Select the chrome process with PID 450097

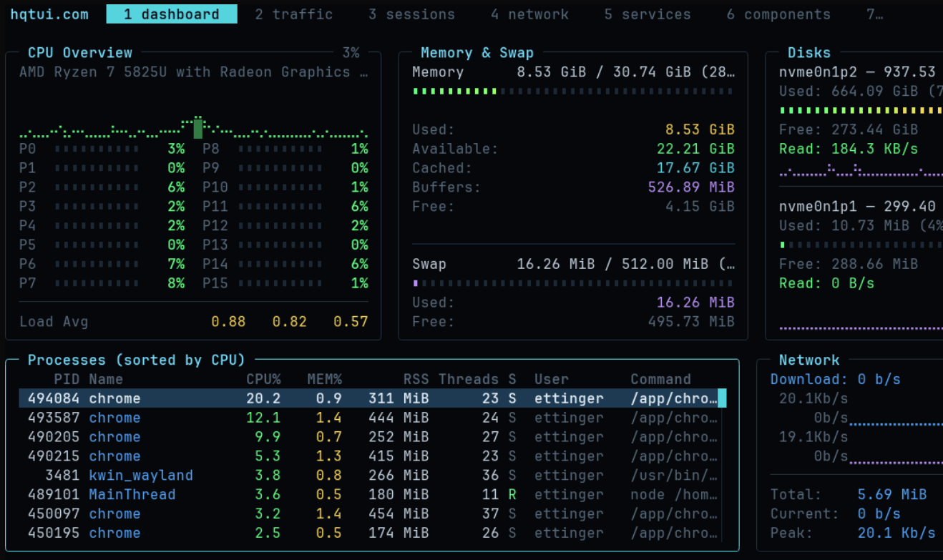[369, 514]
